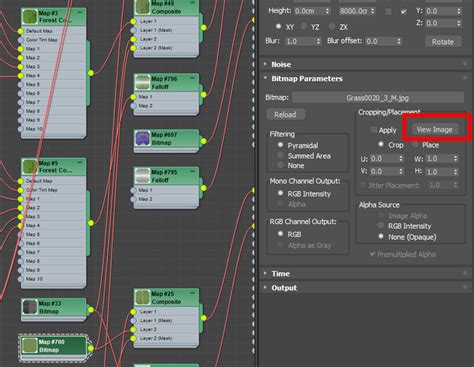Click the H crop height spinner arrows

456,172
